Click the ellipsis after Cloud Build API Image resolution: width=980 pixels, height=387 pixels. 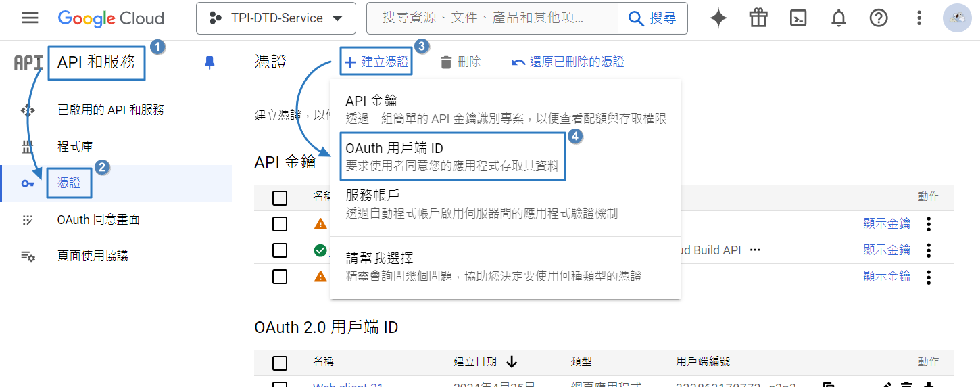(x=755, y=250)
